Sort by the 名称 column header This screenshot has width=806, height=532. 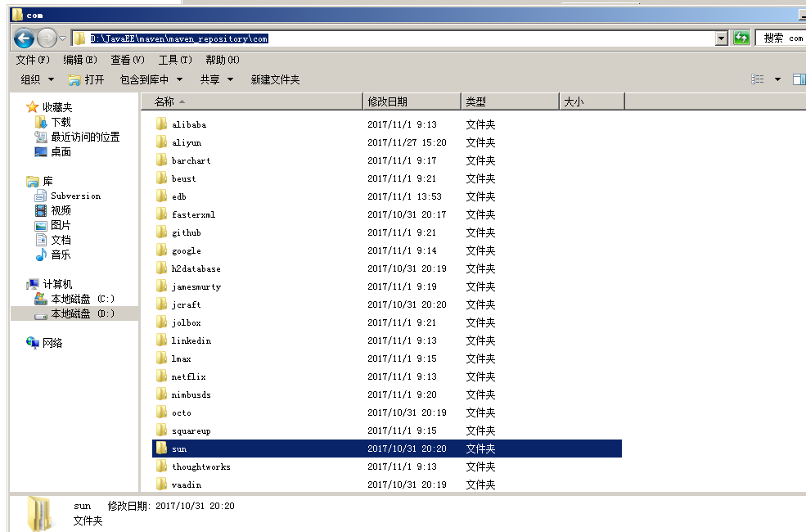pos(252,101)
